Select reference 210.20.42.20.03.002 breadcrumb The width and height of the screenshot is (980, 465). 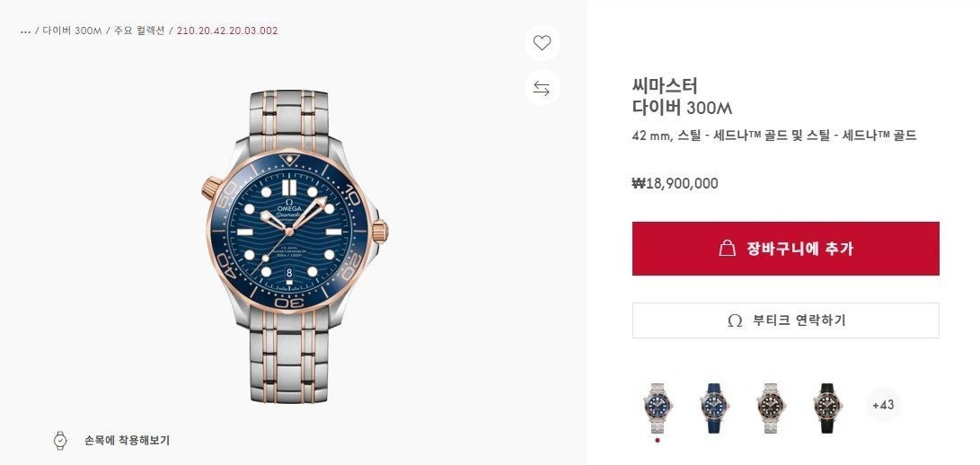point(227,31)
